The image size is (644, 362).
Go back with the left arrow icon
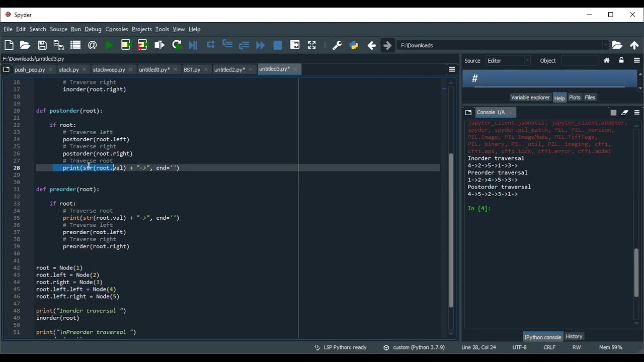(371, 45)
